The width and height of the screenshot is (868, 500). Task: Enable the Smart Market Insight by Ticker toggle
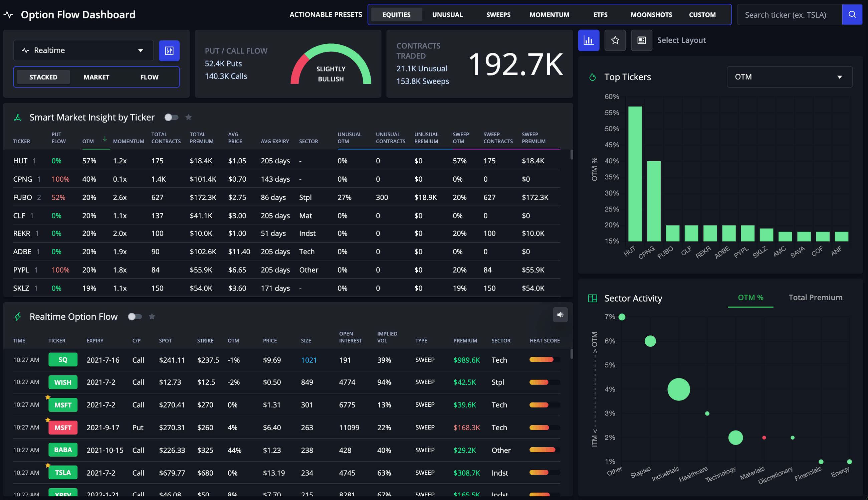(x=171, y=117)
